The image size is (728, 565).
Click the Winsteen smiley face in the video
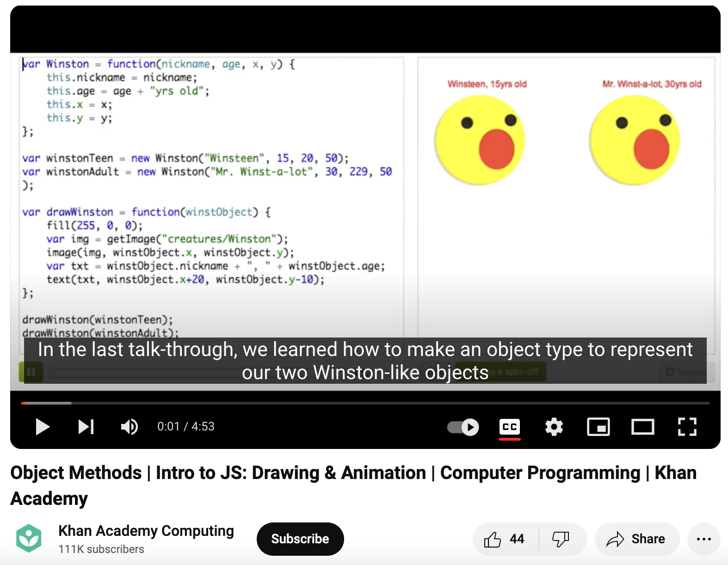[480, 140]
